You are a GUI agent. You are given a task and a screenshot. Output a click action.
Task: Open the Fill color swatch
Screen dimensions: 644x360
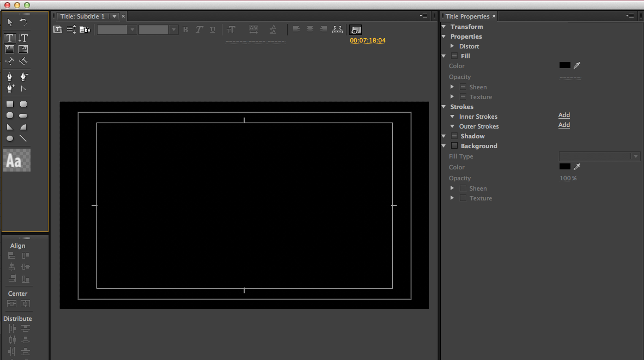(x=565, y=65)
